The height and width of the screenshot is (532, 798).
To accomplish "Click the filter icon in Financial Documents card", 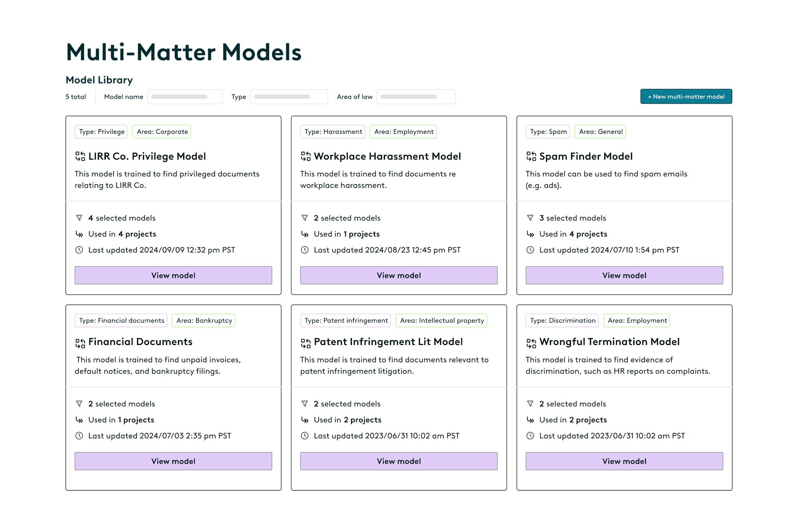I will click(x=79, y=404).
